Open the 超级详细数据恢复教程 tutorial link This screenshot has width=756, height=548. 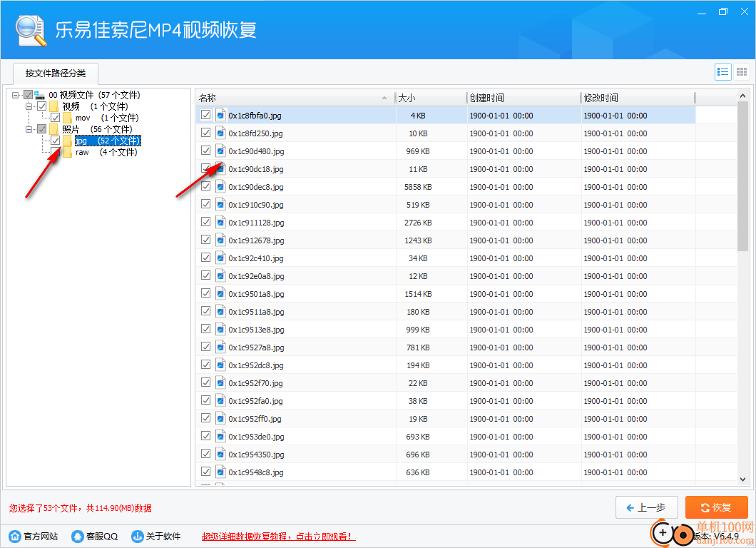pos(279,537)
